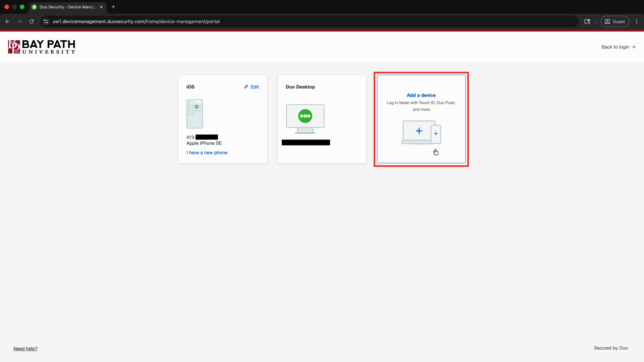644x362 pixels.
Task: Click the Duo Desktop card heading
Action: pyautogui.click(x=300, y=87)
